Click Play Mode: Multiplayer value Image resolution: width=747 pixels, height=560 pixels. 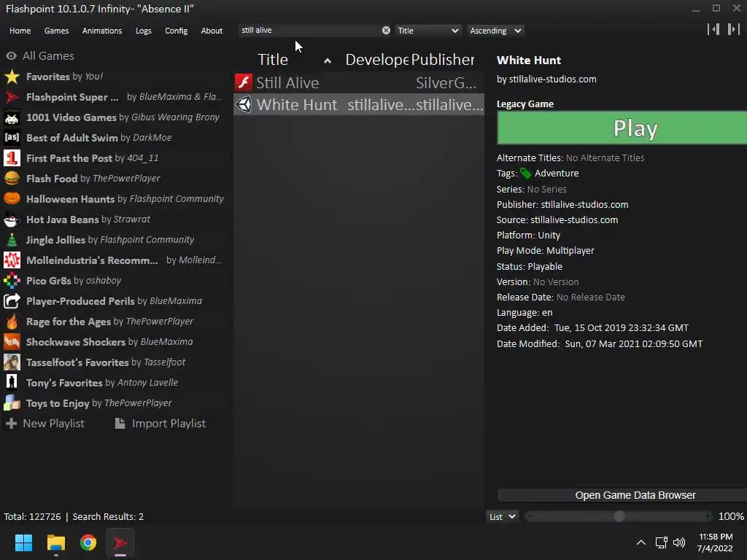(570, 251)
